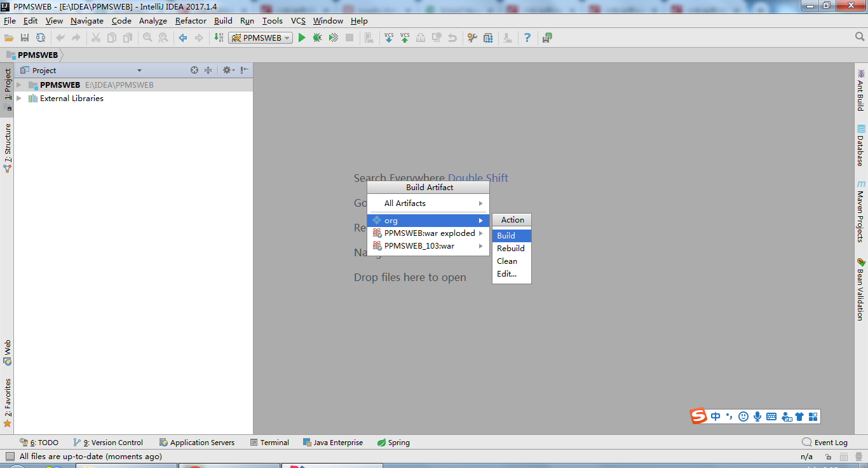Click the Help question mark icon

(x=527, y=38)
